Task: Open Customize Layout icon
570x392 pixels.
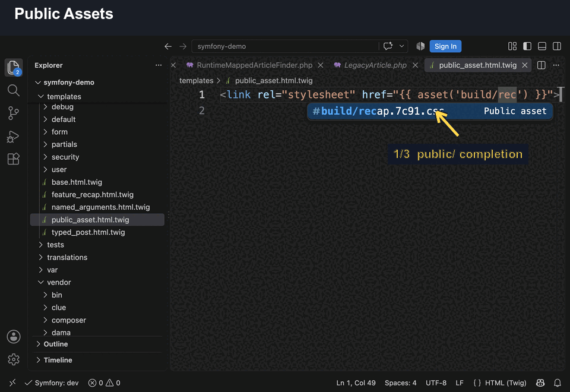Action: (512, 46)
